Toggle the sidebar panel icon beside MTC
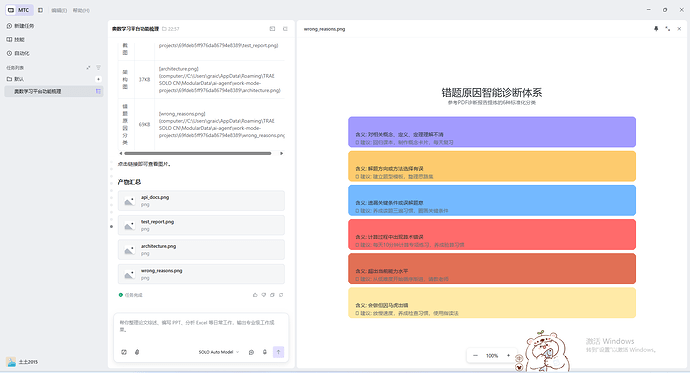Screen dimensions: 690x373 point(40,10)
